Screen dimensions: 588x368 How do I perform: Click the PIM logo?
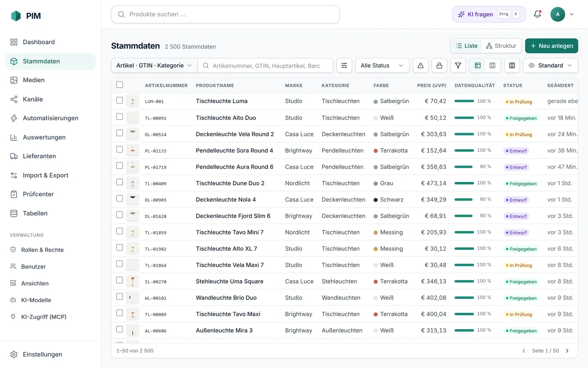pos(26,16)
